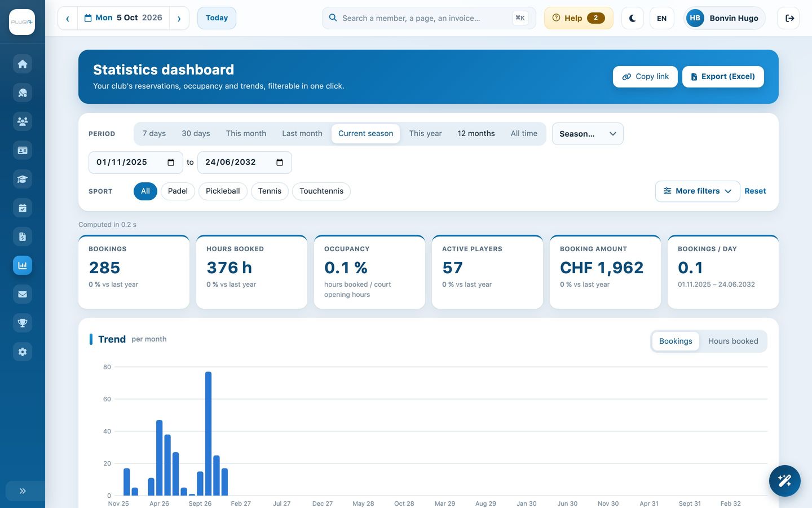Image resolution: width=812 pixels, height=508 pixels.
Task: Open calendar picker for start date 01/11/2025
Action: coord(171,163)
